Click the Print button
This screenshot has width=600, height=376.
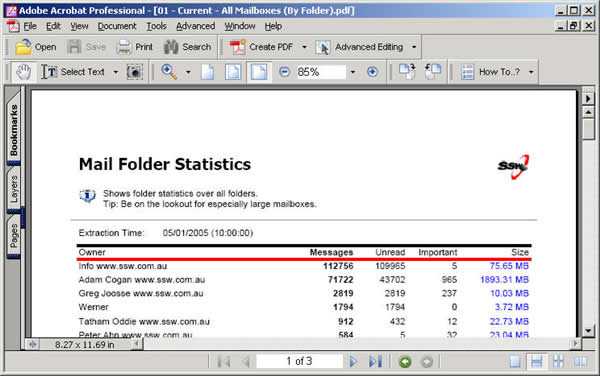(x=135, y=47)
